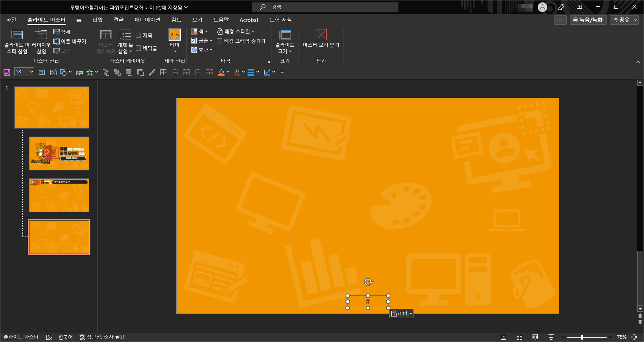The height and width of the screenshot is (342, 644).
Task: Adjust the zoom slider handle
Action: pyautogui.click(x=582, y=337)
